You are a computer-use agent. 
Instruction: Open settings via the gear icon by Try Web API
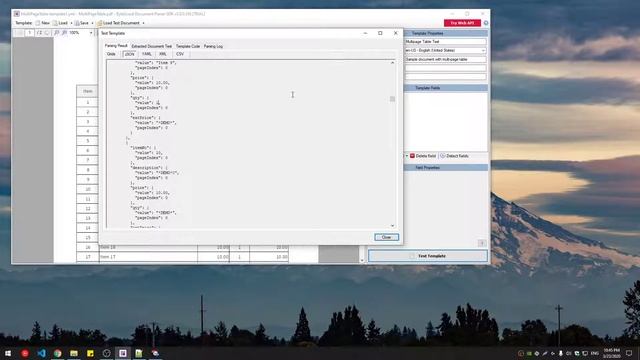point(486,23)
